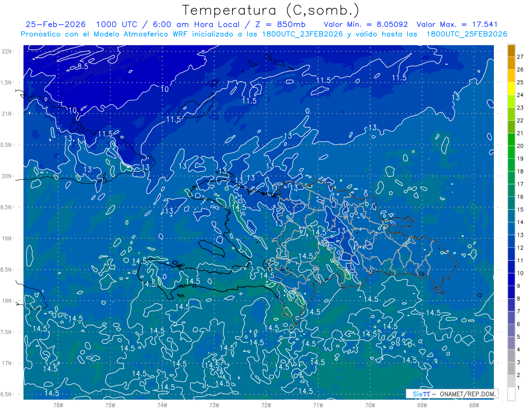
Task: Click the 74W longitude axis label
Action: pos(162,405)
